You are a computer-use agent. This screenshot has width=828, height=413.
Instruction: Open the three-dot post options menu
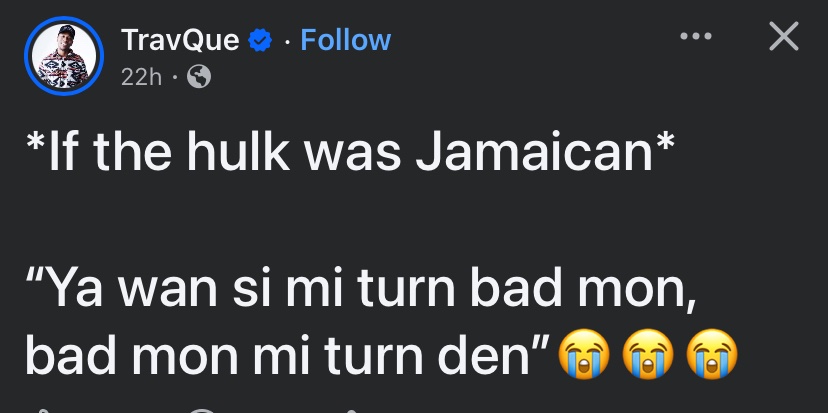click(695, 37)
